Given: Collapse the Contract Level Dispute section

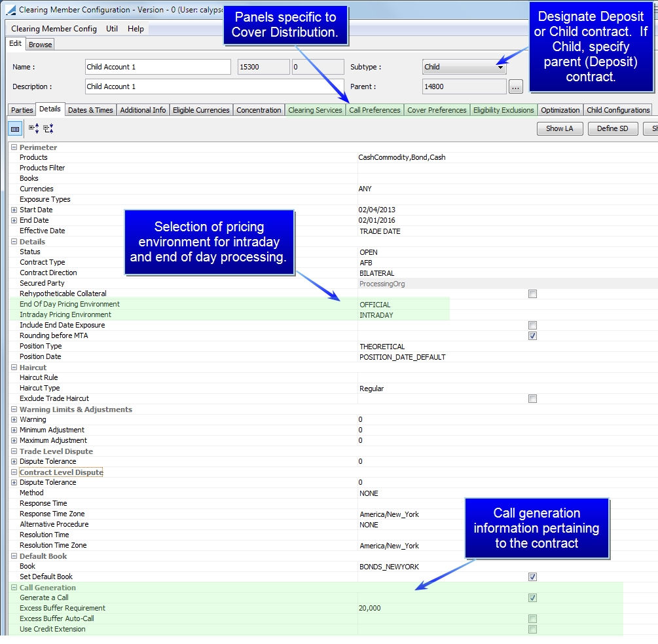Looking at the screenshot, I should (14, 472).
